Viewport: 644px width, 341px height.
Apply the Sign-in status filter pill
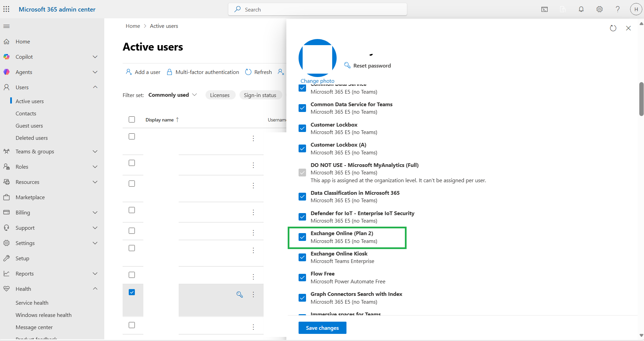click(260, 95)
